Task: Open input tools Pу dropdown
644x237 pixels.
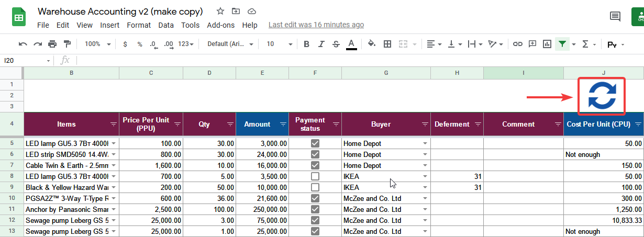Action: 616,44
